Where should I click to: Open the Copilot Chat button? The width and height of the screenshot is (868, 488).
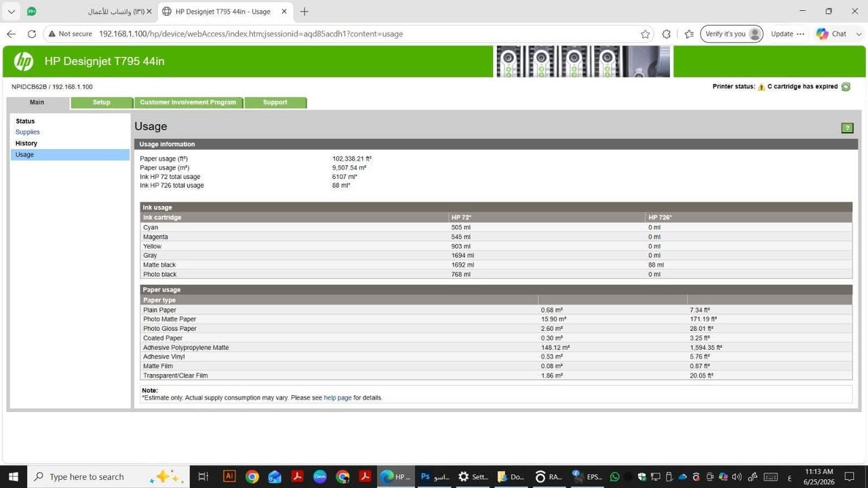point(832,34)
